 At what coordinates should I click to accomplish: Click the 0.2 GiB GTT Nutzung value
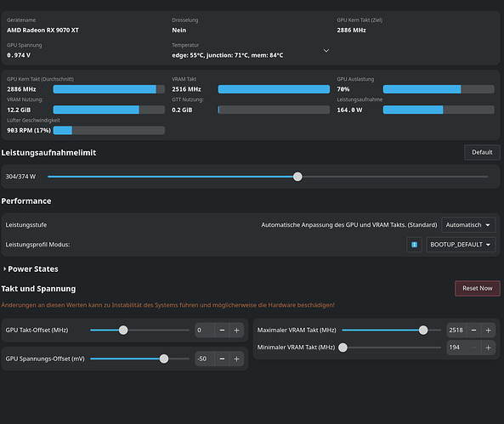182,110
